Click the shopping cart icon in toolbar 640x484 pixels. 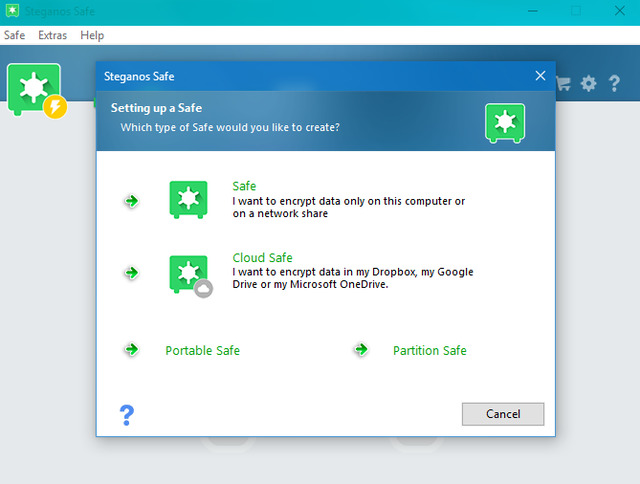[564, 84]
